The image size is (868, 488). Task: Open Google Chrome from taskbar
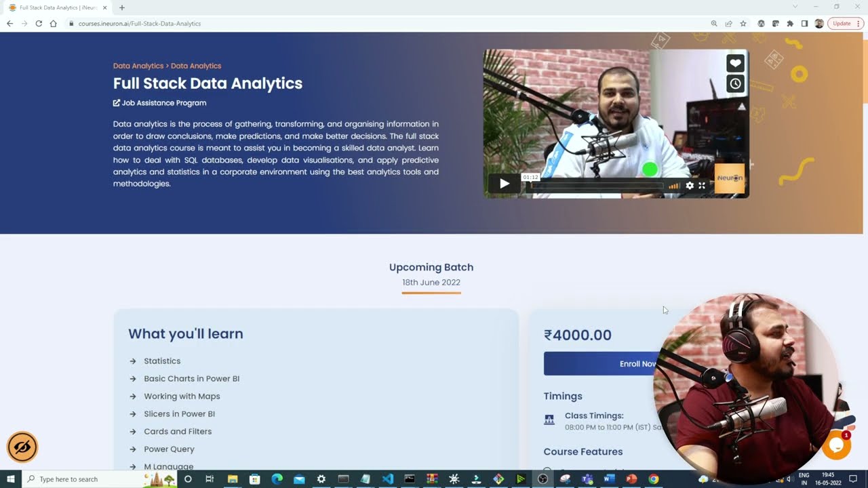(653, 479)
